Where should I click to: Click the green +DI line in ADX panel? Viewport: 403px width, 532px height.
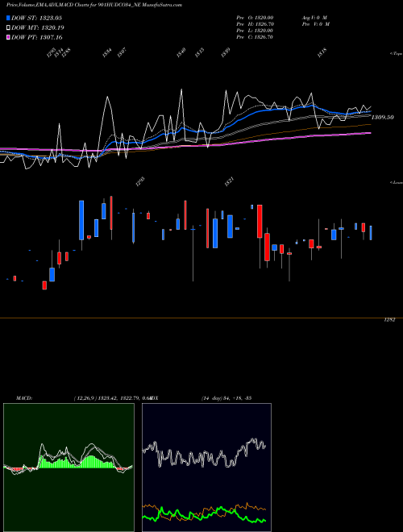click(204, 514)
